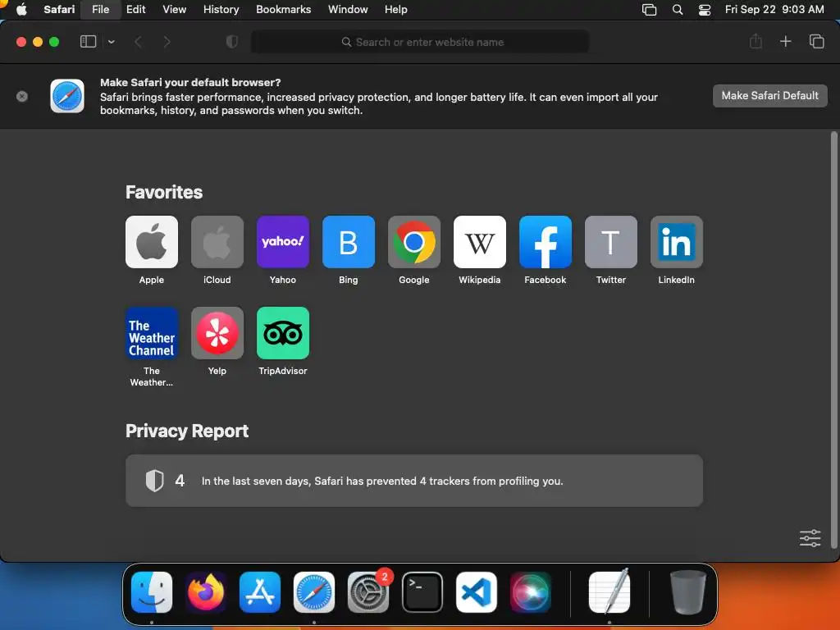Launch App Store from the Dock

[x=260, y=592]
